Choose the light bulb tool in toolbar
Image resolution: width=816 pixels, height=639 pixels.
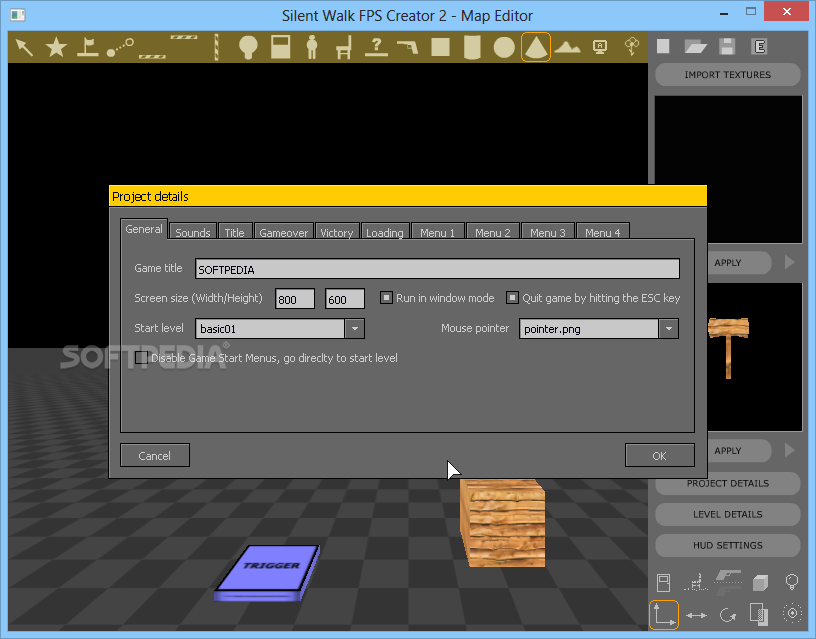(248, 47)
